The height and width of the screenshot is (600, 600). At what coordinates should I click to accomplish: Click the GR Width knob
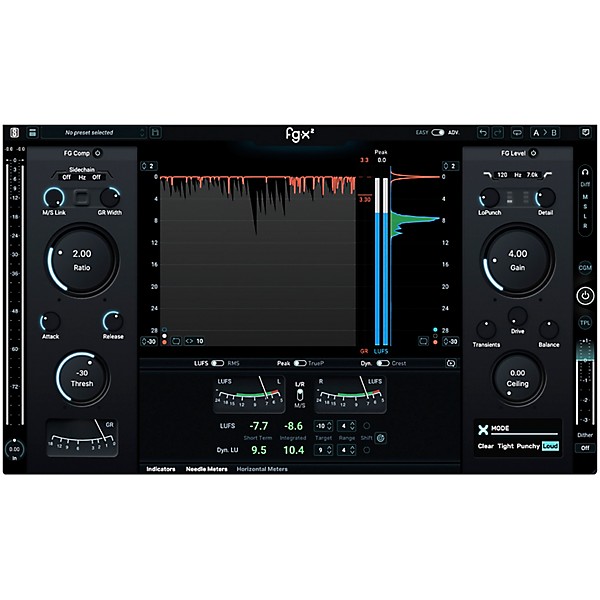coord(110,198)
